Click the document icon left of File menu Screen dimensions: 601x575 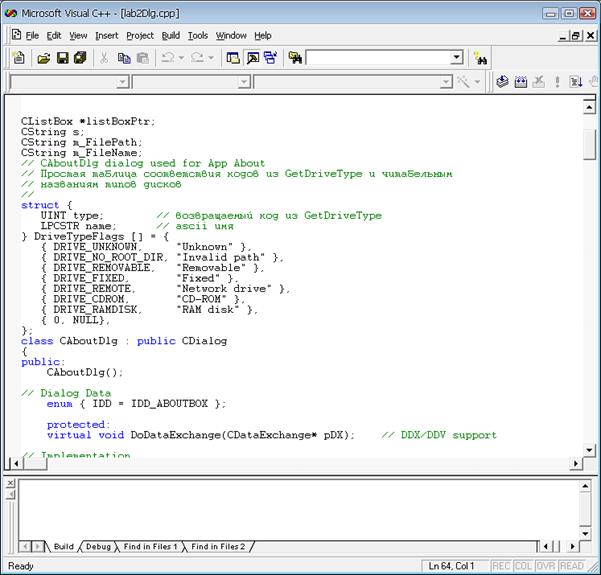pos(16,35)
